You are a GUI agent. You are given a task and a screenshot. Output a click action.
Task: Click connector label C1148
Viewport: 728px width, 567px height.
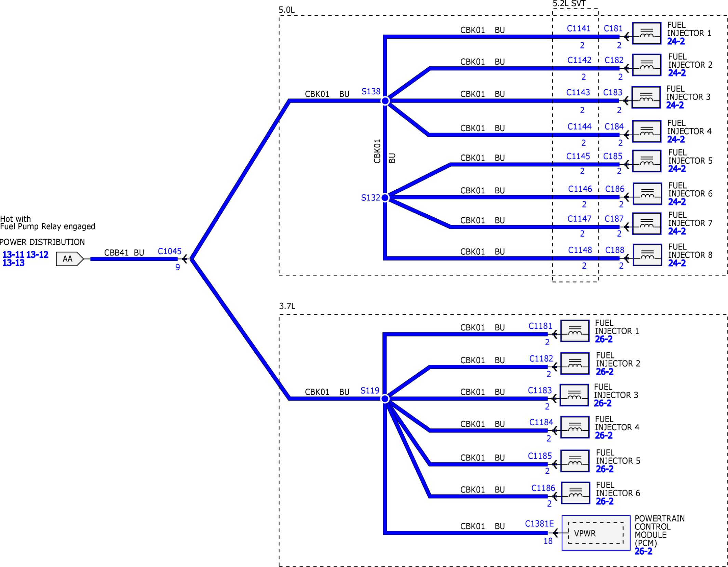580,250
